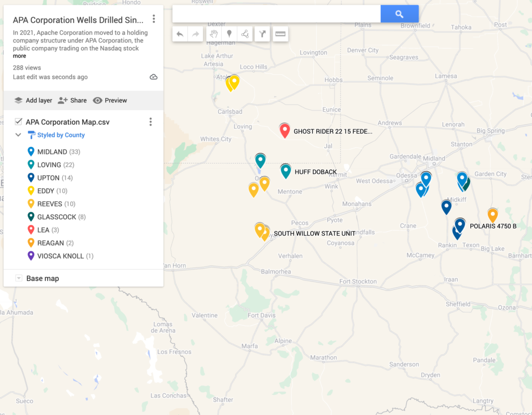The image size is (532, 415).
Task: Select the draw a line tool
Action: [245, 34]
